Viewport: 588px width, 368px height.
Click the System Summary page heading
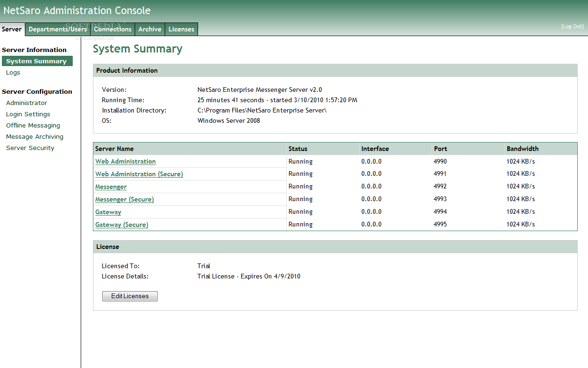tap(137, 49)
